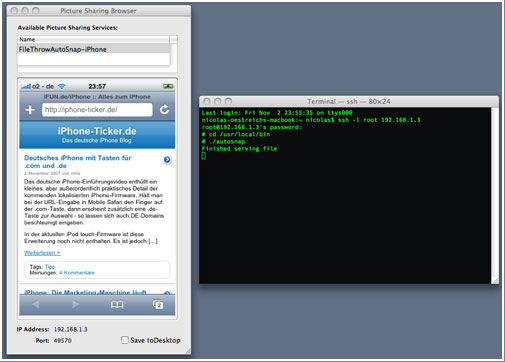Open the Tipp tag link

point(50,267)
